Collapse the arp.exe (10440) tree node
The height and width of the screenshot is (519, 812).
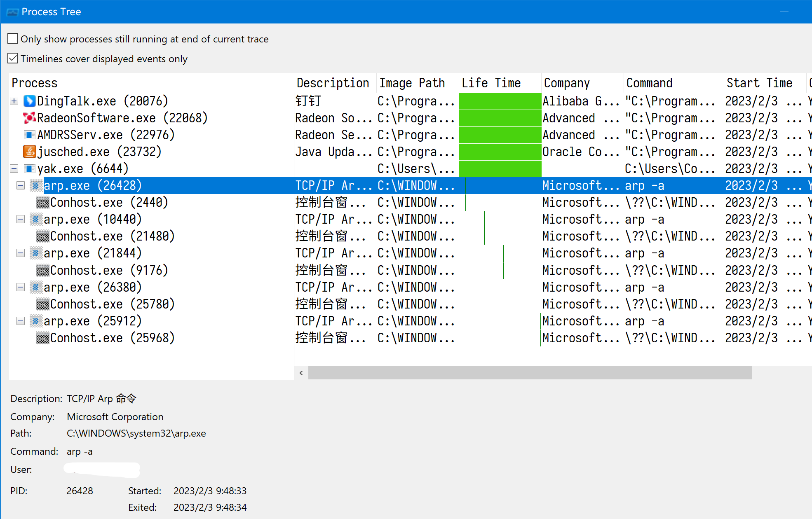click(21, 219)
